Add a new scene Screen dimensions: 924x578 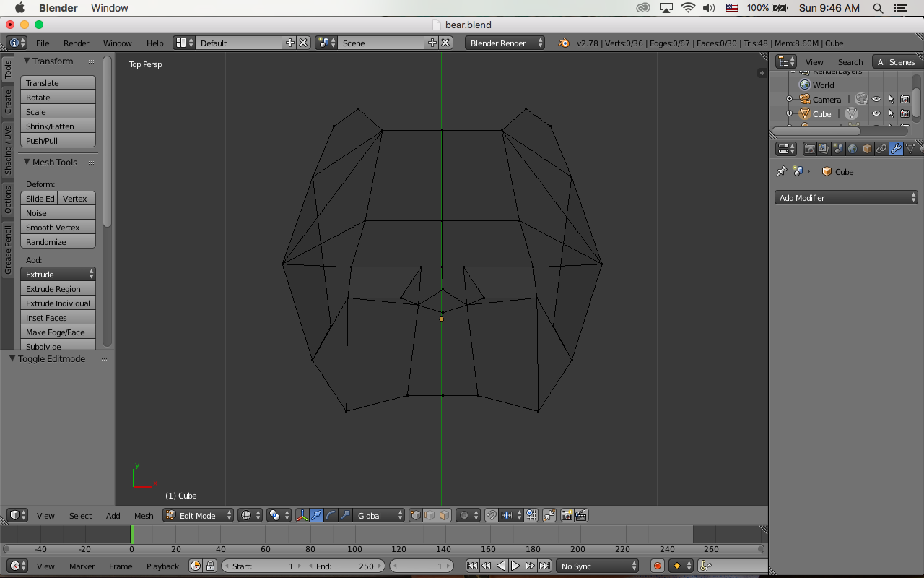pyautogui.click(x=432, y=43)
